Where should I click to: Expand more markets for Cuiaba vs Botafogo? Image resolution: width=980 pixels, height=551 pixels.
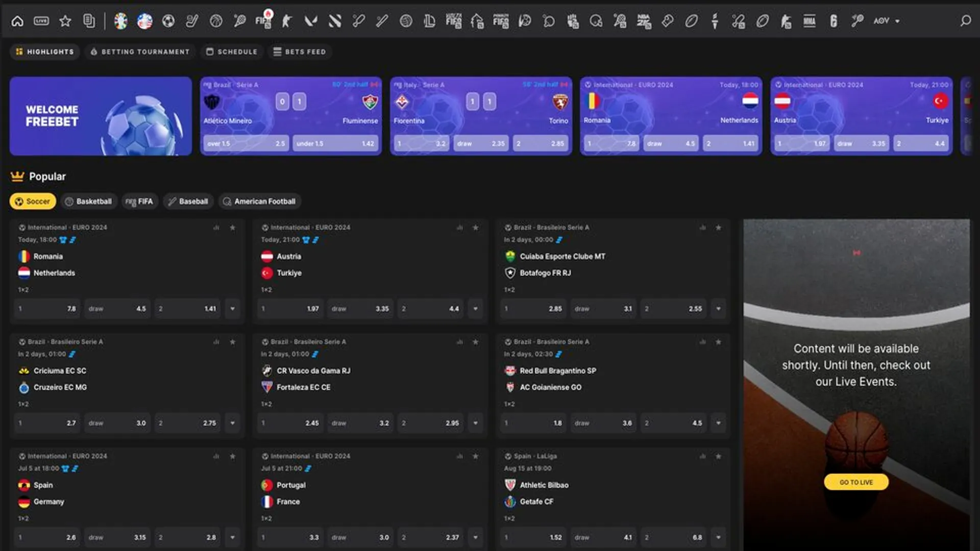(x=719, y=309)
